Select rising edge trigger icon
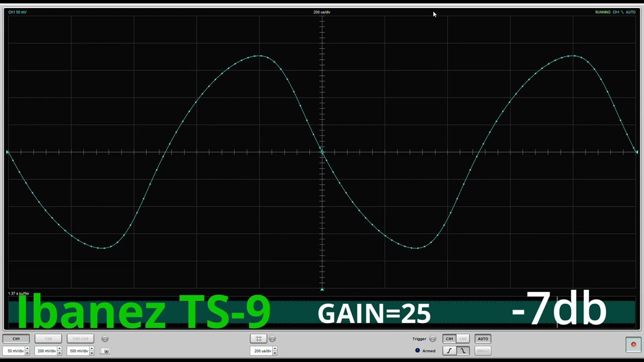The image size is (644, 362). [x=449, y=351]
